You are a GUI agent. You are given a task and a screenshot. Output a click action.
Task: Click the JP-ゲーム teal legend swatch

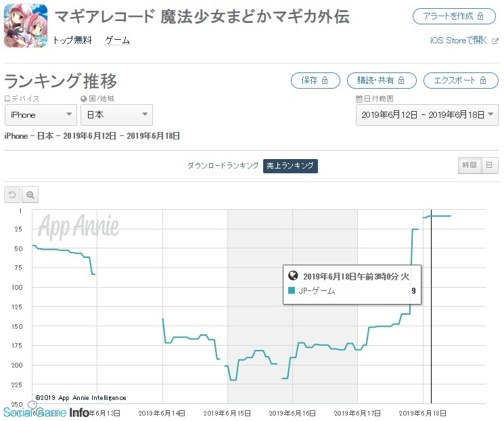click(292, 290)
